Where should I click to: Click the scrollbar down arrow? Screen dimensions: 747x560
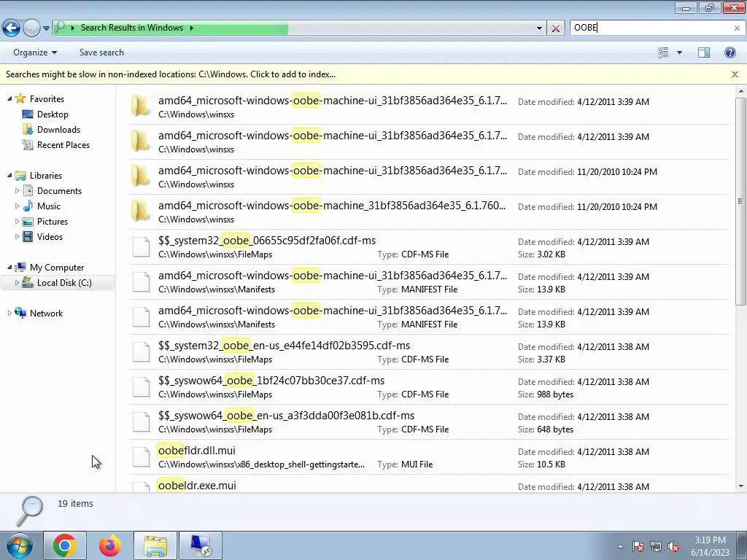tap(741, 486)
